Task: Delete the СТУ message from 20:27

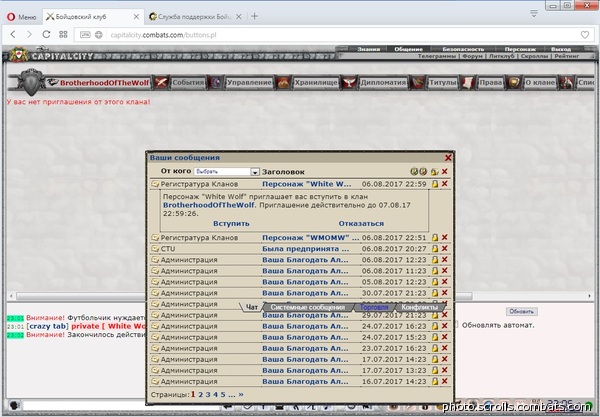Action: pos(444,249)
